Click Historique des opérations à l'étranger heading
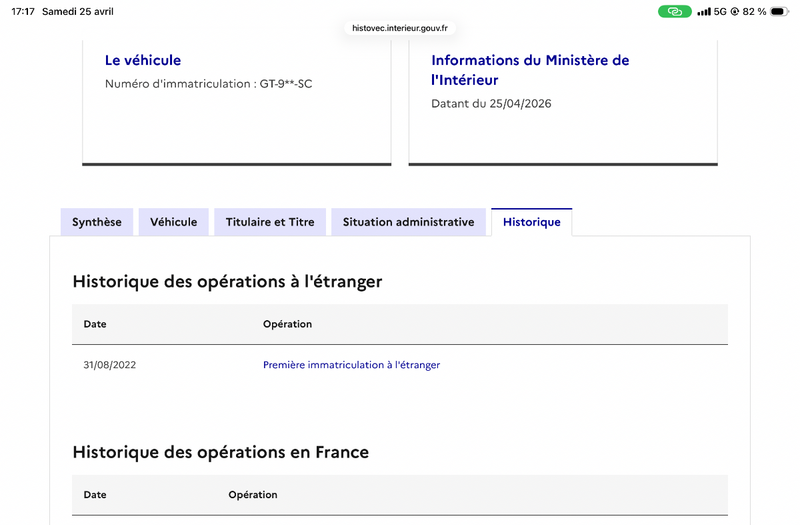 [x=228, y=282]
